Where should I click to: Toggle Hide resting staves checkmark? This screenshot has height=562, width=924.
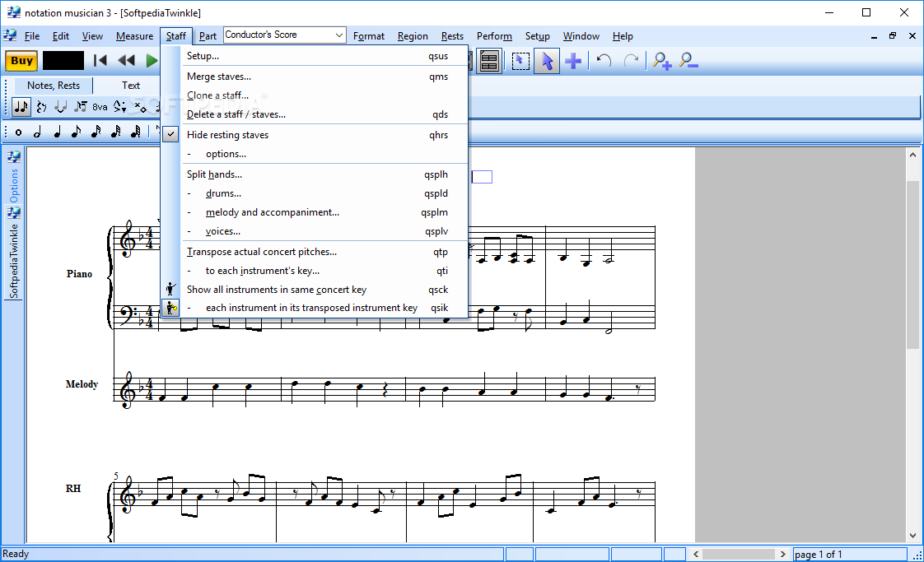170,134
